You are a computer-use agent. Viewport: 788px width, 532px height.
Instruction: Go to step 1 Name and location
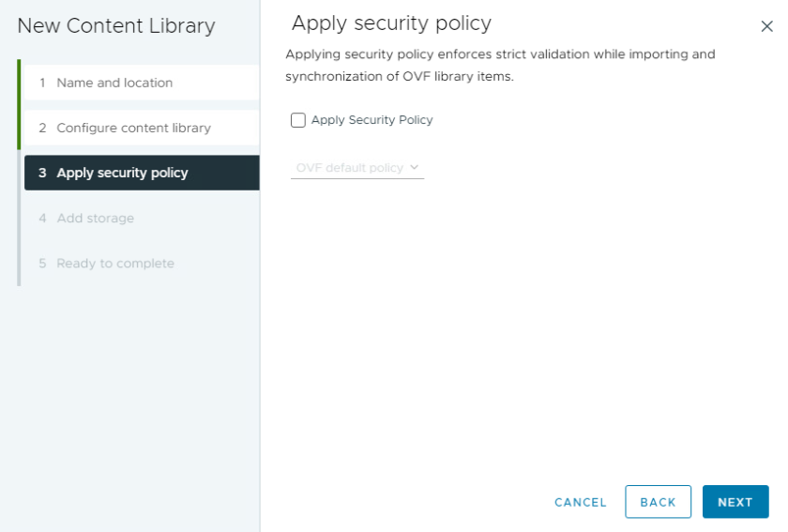coord(142,83)
